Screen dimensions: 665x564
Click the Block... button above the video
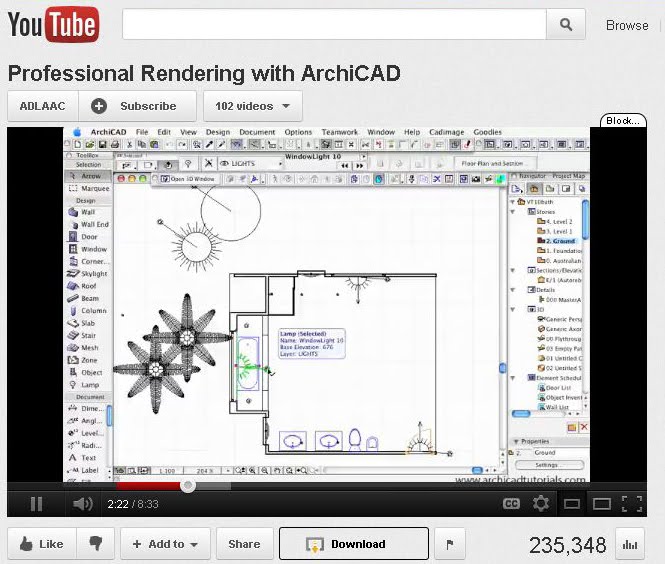(x=623, y=120)
